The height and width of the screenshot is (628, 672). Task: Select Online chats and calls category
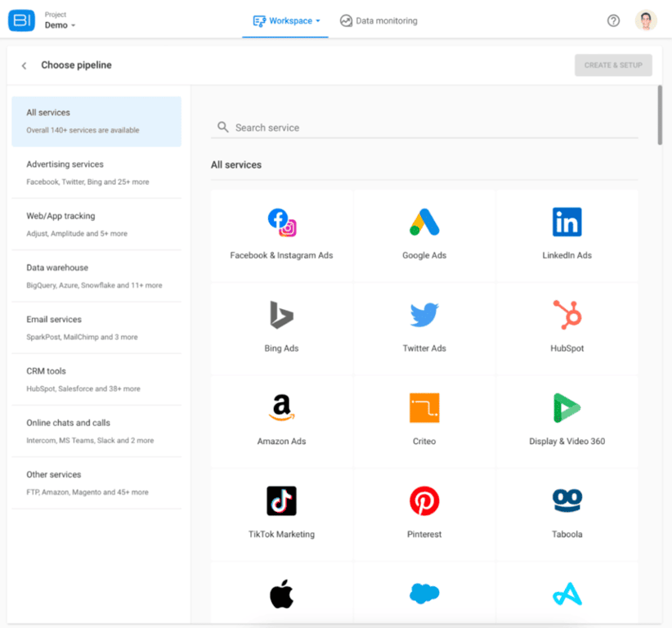point(96,431)
